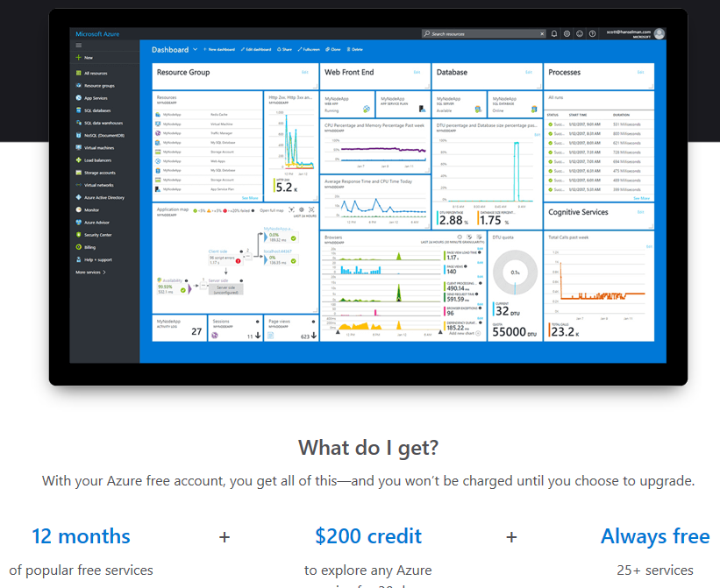Open the MyNodeApp Activity Log tile

click(x=180, y=328)
